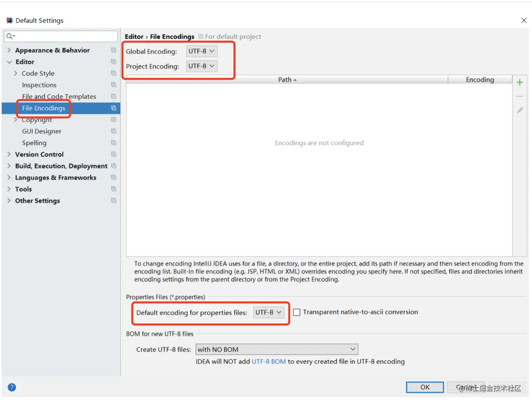The image size is (532, 403).
Task: Click project-level icon next to Appearance & Behavior
Action: (x=113, y=50)
